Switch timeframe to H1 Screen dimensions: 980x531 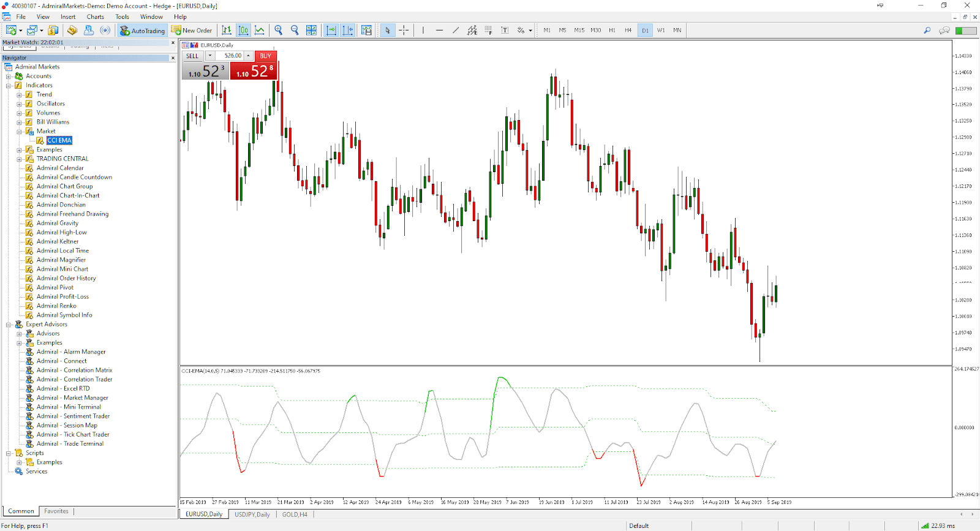(x=612, y=30)
